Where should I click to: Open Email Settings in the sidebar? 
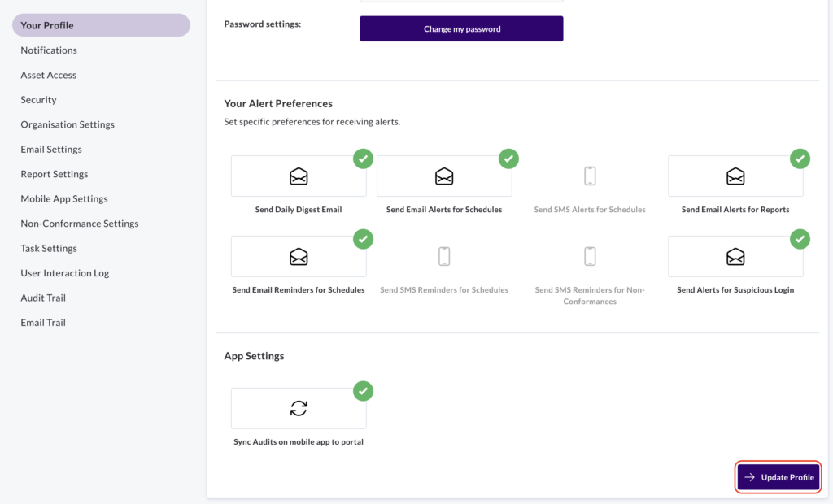(x=51, y=150)
